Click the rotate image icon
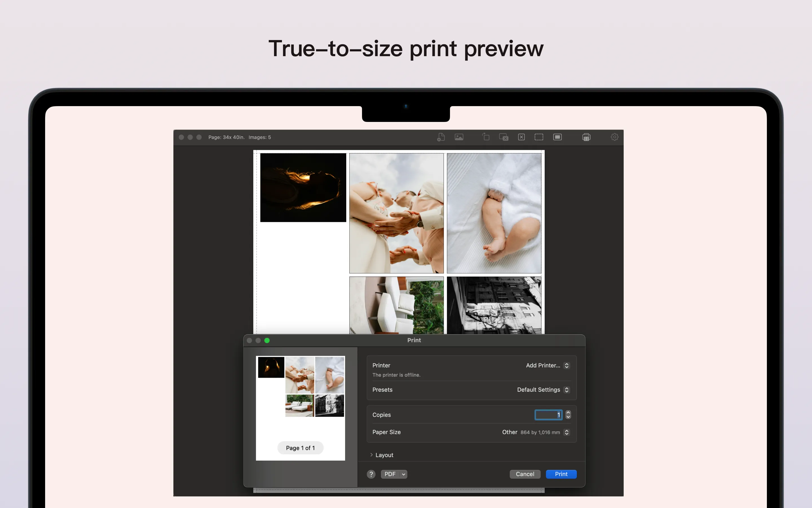This screenshot has height=508, width=812. pyautogui.click(x=486, y=137)
